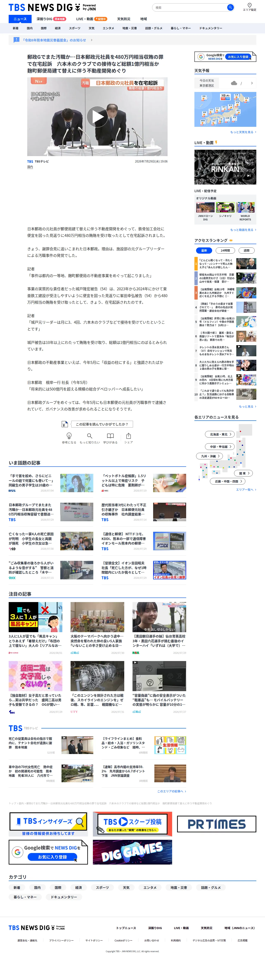Expand today's weather row for 東京都港区
This screenshot has height=980, width=265.
click(225, 83)
